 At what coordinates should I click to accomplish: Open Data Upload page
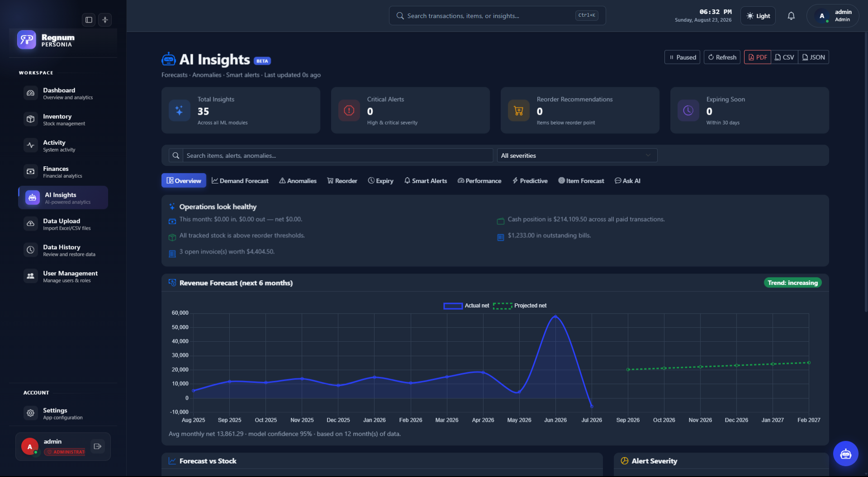coord(63,224)
